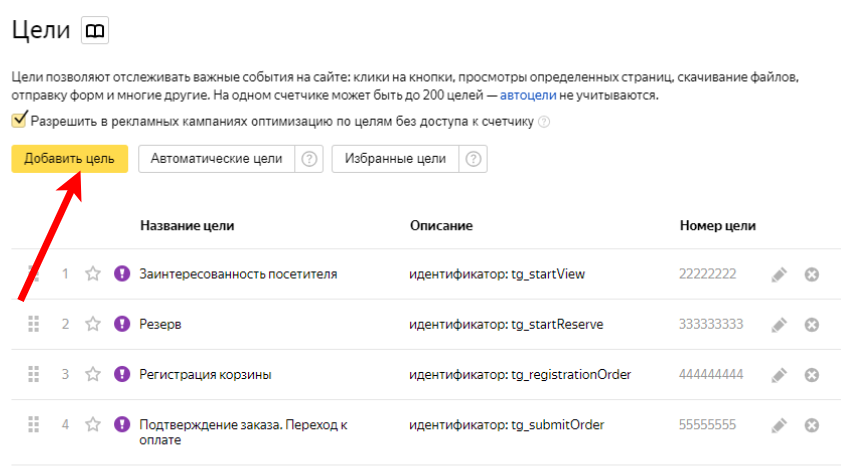Screen dimensions: 844x476
Task: Mark the Резерв goal as favorite
Action: point(93,324)
